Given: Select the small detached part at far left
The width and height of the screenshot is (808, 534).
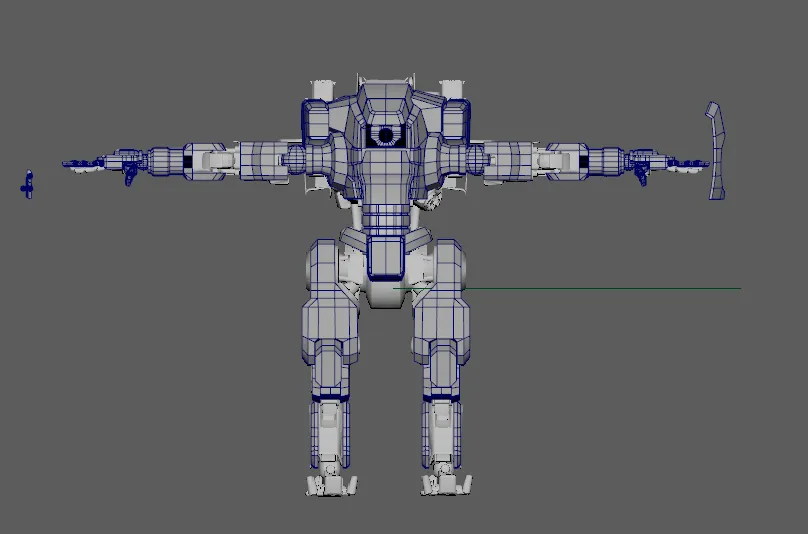Looking at the screenshot, I should tap(28, 184).
